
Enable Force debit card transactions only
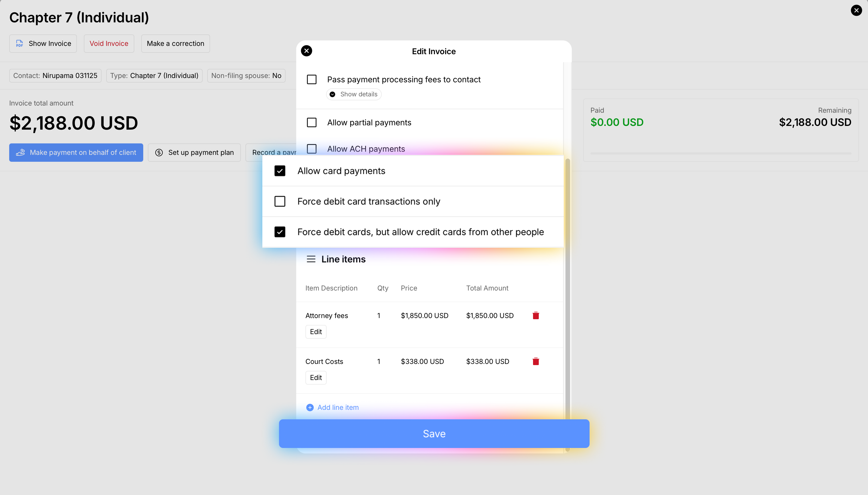[x=280, y=202]
